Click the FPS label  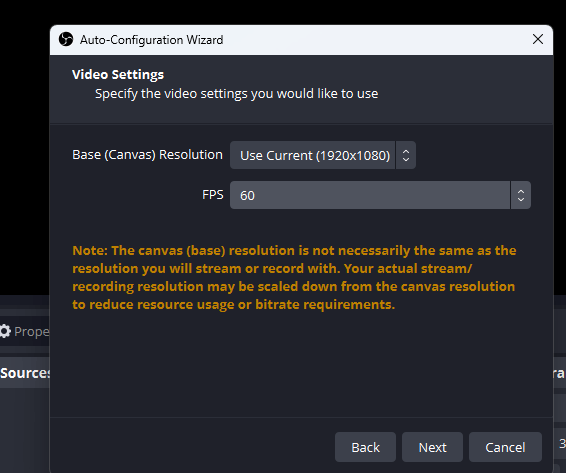[213, 195]
